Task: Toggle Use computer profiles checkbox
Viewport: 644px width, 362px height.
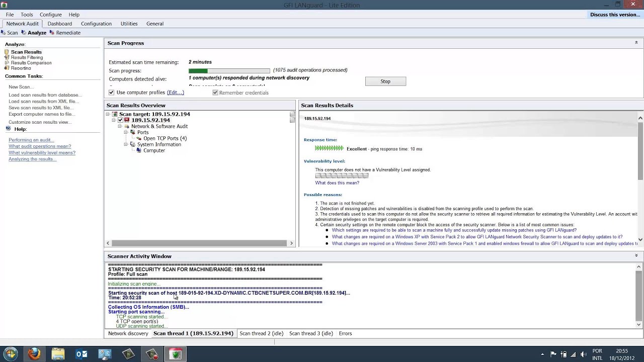Action: [x=112, y=93]
